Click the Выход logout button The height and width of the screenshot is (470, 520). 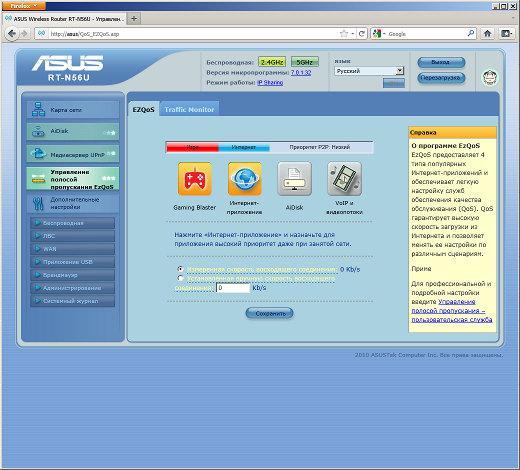tap(441, 62)
